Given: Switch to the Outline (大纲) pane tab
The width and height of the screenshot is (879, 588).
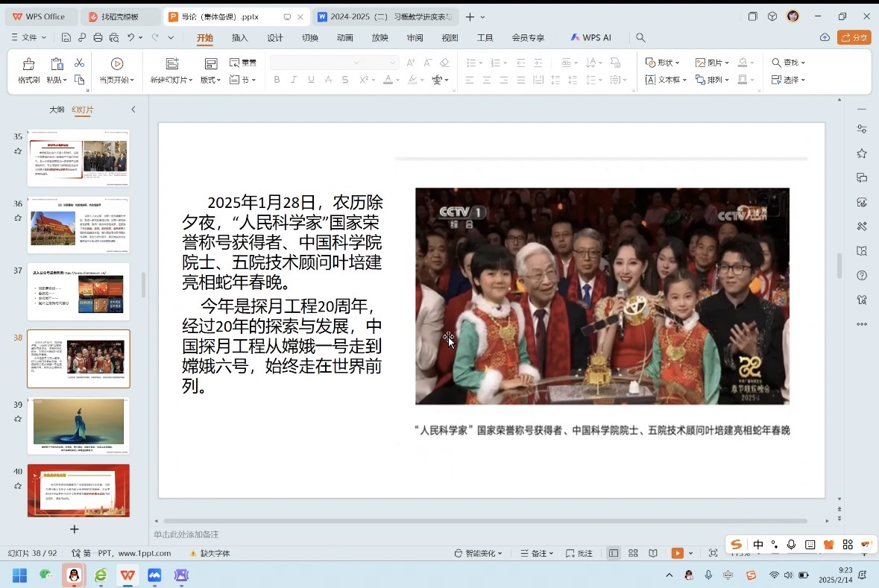Looking at the screenshot, I should [57, 110].
